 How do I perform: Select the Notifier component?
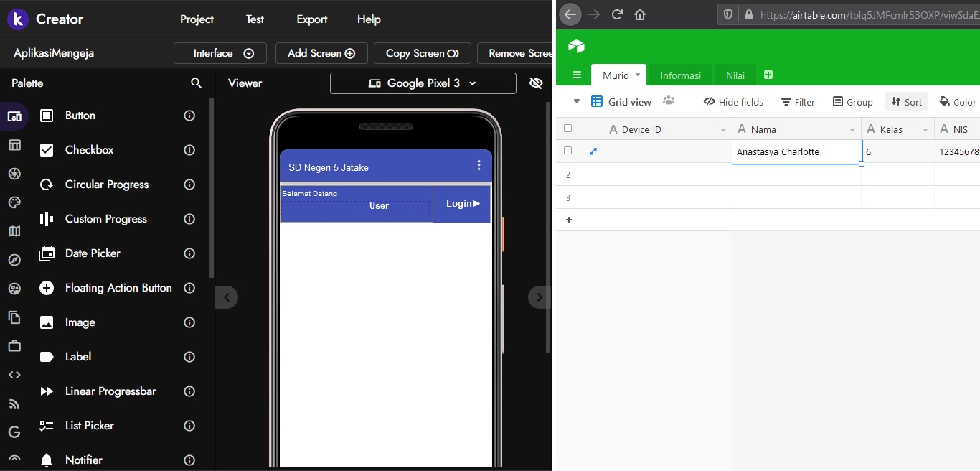tap(83, 460)
